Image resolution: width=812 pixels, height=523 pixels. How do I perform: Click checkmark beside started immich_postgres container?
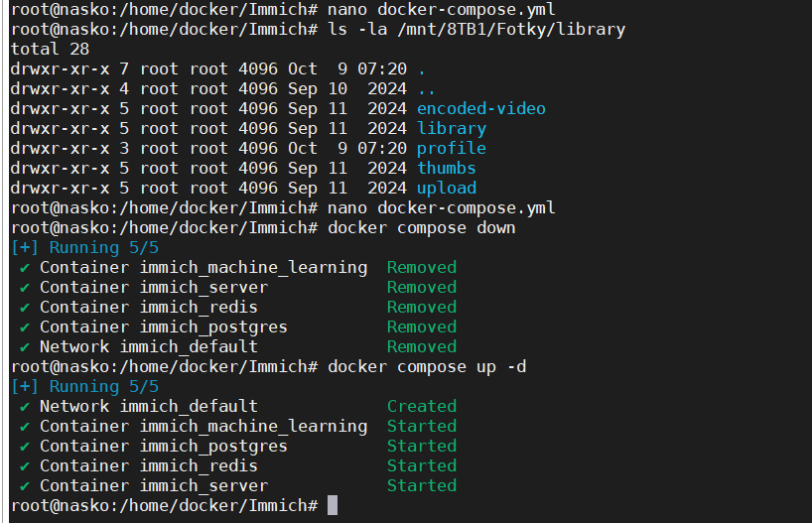pyautogui.click(x=25, y=447)
